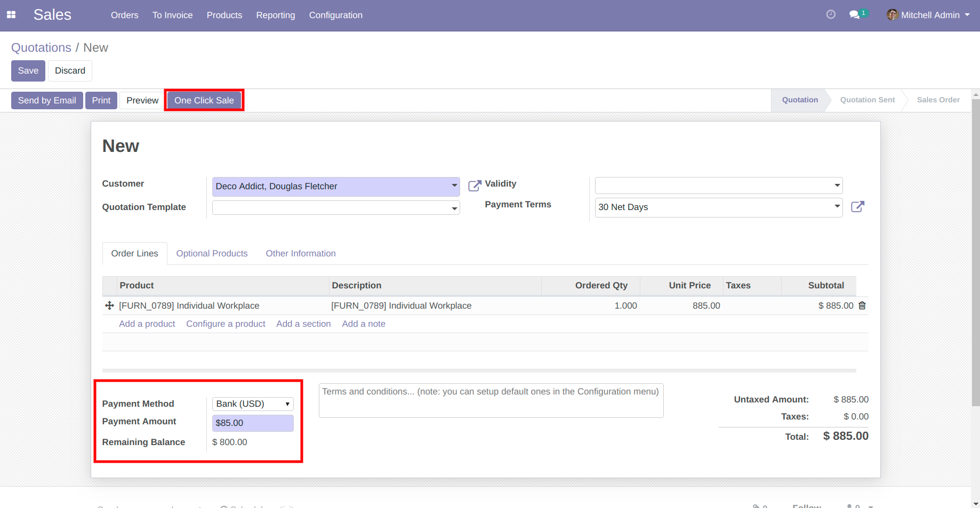Image resolution: width=980 pixels, height=508 pixels.
Task: Open the activities clock icon
Action: point(830,15)
